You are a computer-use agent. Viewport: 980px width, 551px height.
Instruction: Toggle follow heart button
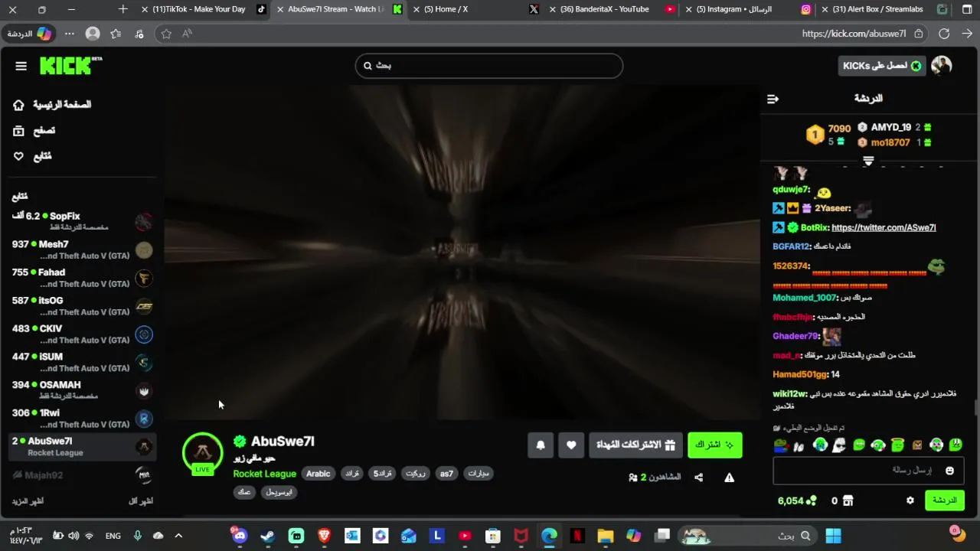tap(571, 445)
